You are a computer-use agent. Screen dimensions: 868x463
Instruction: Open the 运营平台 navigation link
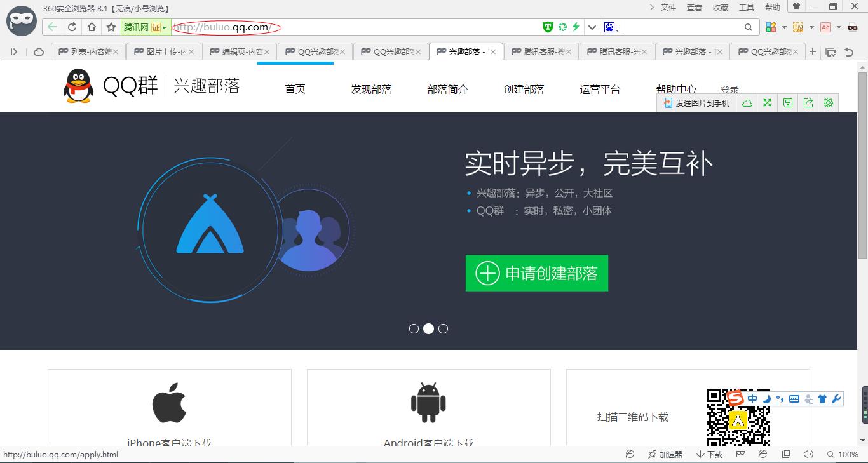coord(600,90)
